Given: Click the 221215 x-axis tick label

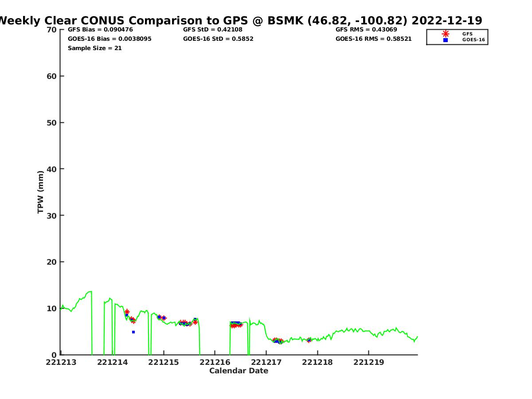Looking at the screenshot, I should click(x=164, y=362).
